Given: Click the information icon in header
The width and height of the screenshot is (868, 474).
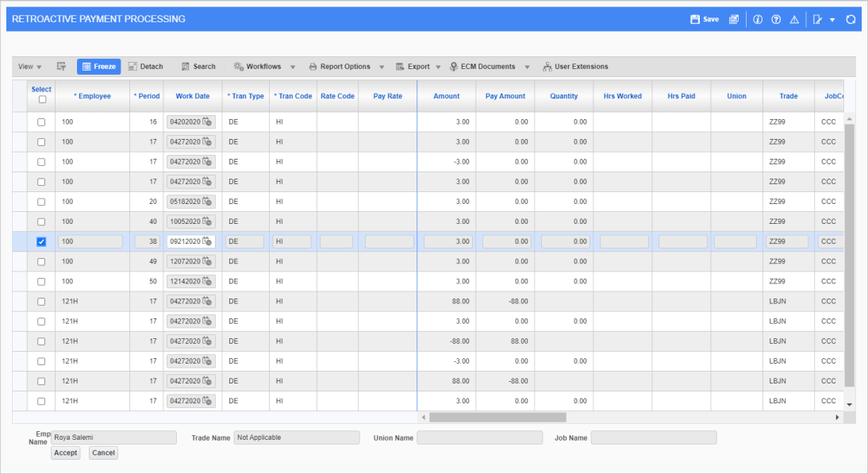Looking at the screenshot, I should (758, 19).
